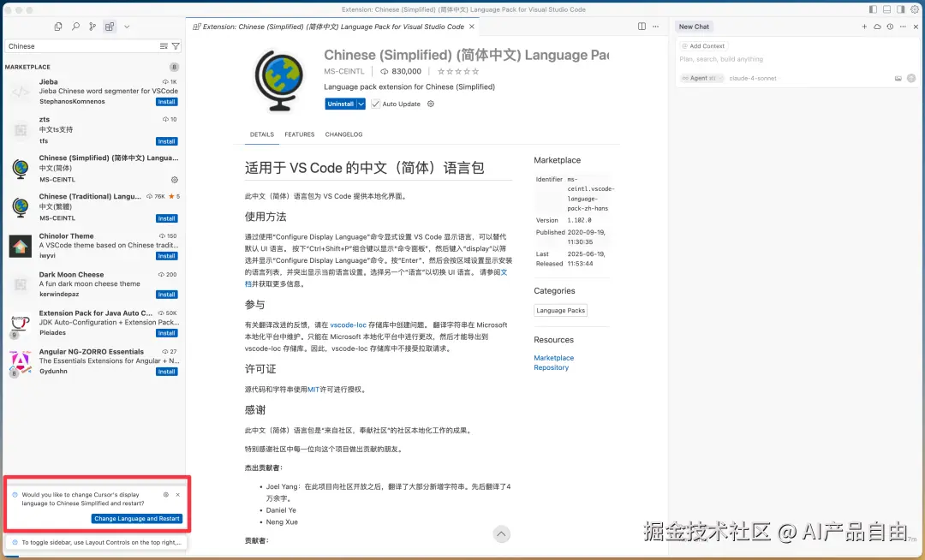
Task: Select Chinese (Traditional) globe icon in list
Action: click(x=21, y=207)
